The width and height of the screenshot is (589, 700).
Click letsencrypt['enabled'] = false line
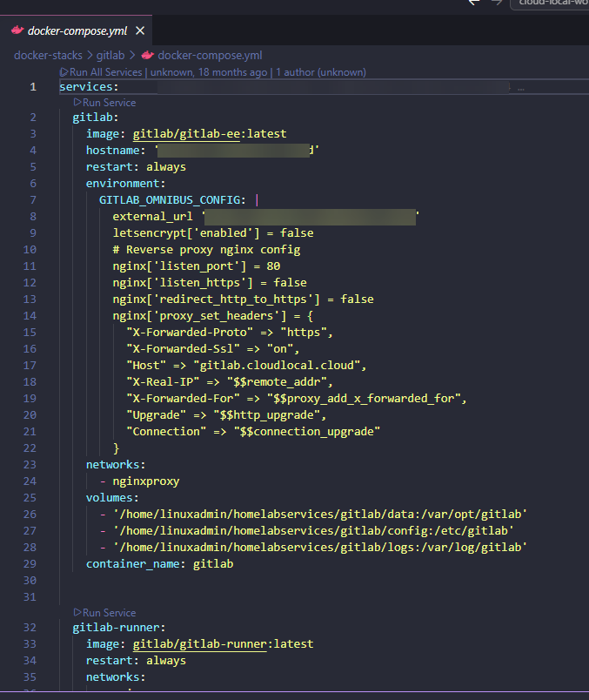pyautogui.click(x=213, y=233)
